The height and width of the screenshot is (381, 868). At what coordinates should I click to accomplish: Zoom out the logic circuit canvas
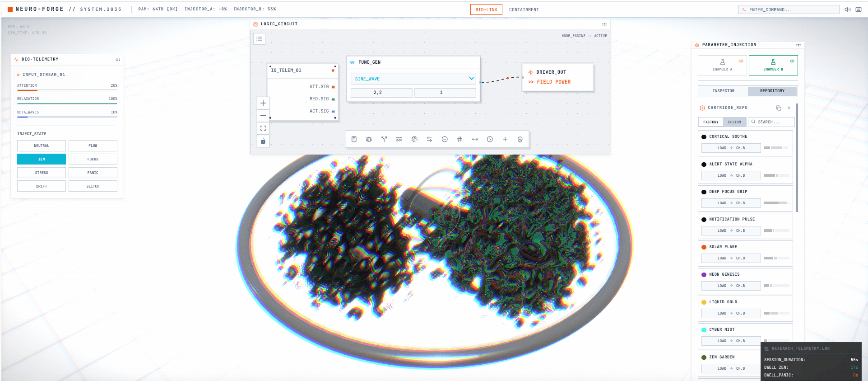[263, 116]
